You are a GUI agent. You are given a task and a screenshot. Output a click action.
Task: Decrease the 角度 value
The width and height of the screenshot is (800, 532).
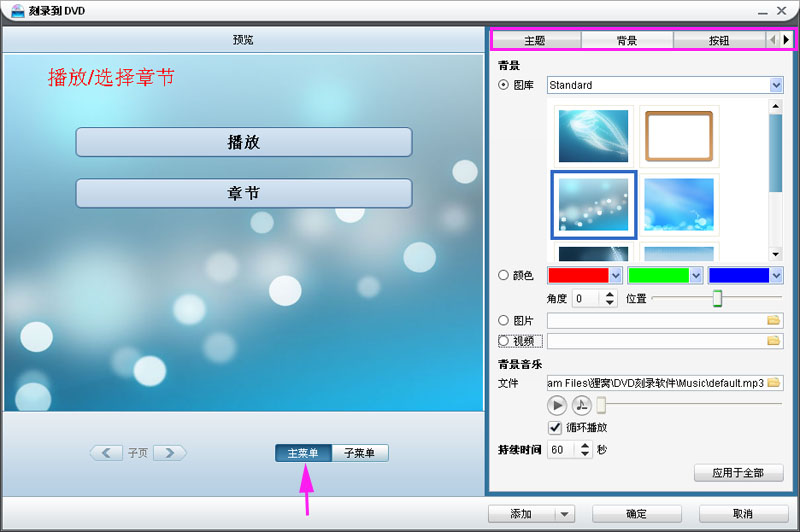pos(610,302)
